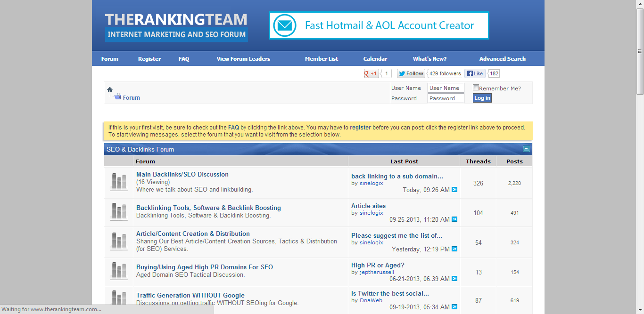Viewport: 644px width, 314px height.
Task: Click the User Name input field
Action: pos(446,88)
